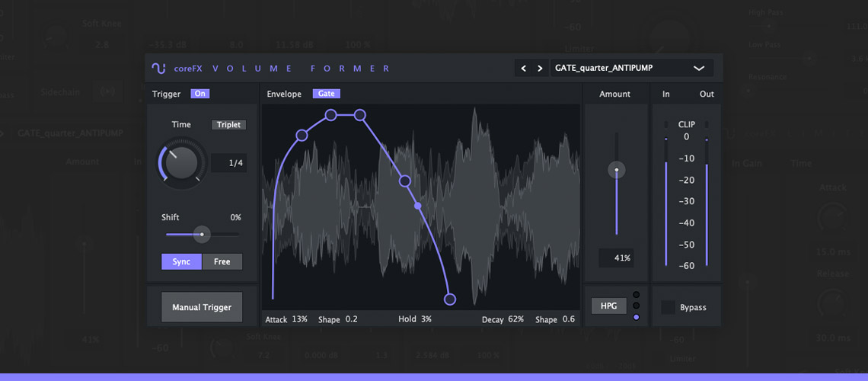Click the Time knob
Viewport: 868px width, 381px height.
[x=182, y=162]
